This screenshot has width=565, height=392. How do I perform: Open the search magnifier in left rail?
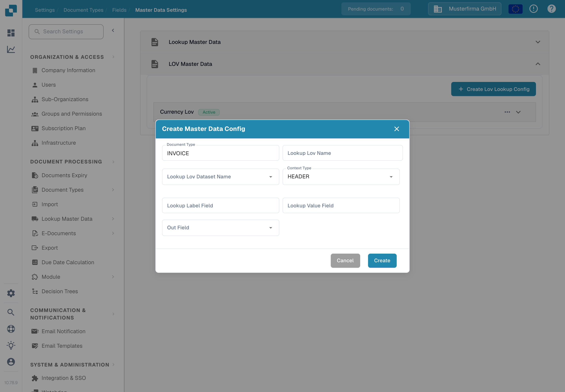click(x=11, y=312)
